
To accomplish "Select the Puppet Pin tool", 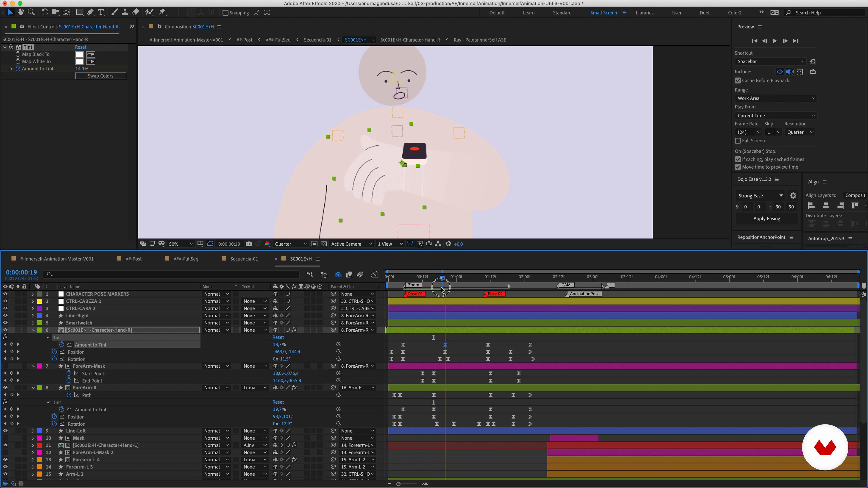I will pos(162,12).
